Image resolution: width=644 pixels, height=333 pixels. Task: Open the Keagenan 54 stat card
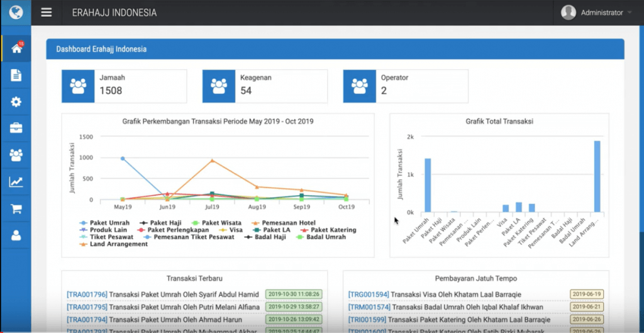coord(265,86)
